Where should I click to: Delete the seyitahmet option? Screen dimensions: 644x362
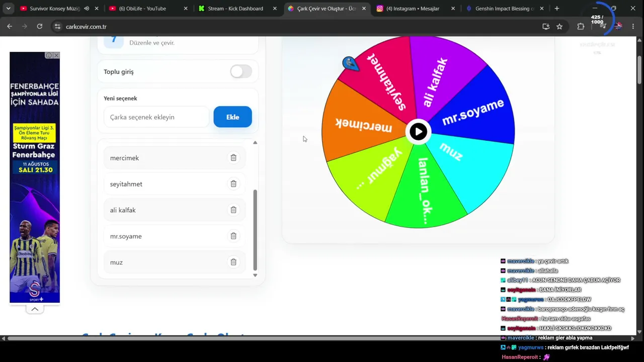[233, 184]
